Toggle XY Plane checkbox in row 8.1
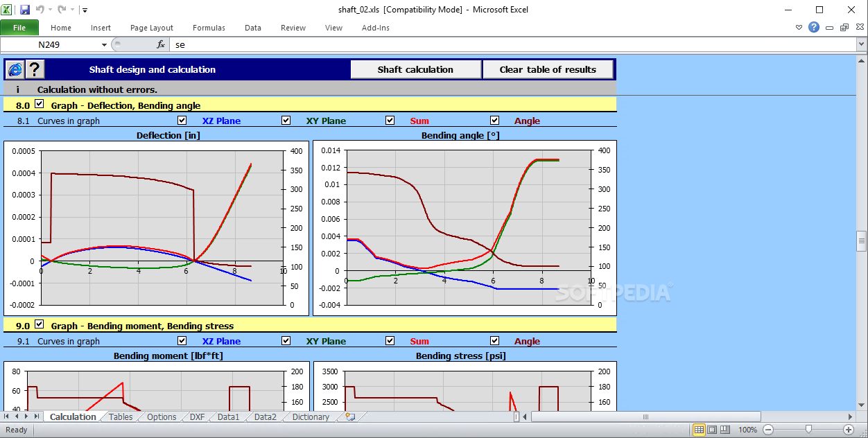The height and width of the screenshot is (438, 868). pyautogui.click(x=286, y=120)
